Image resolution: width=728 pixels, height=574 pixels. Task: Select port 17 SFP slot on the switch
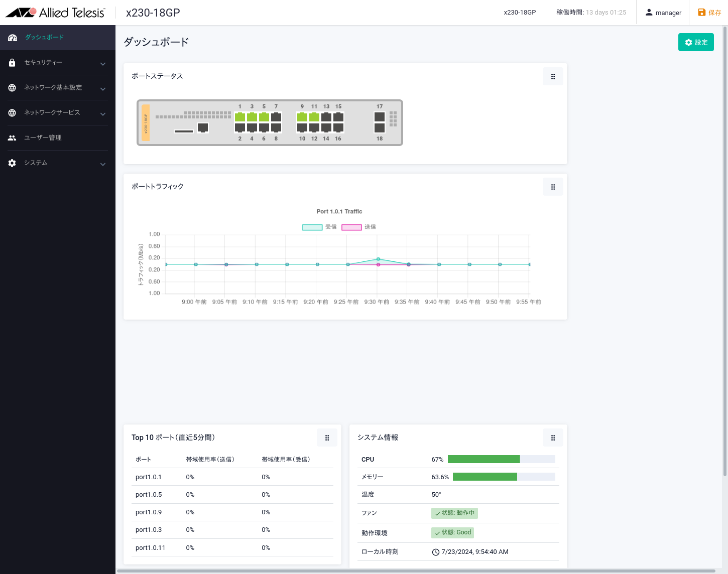(380, 117)
